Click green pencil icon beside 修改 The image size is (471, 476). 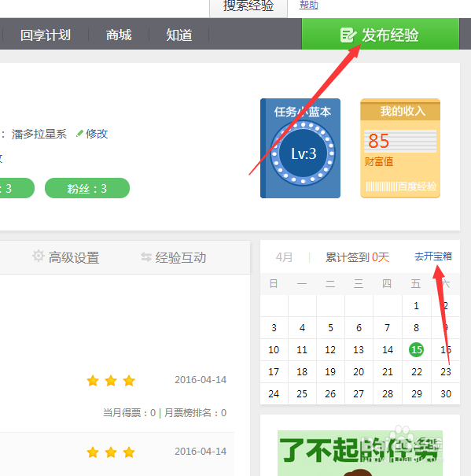click(80, 134)
